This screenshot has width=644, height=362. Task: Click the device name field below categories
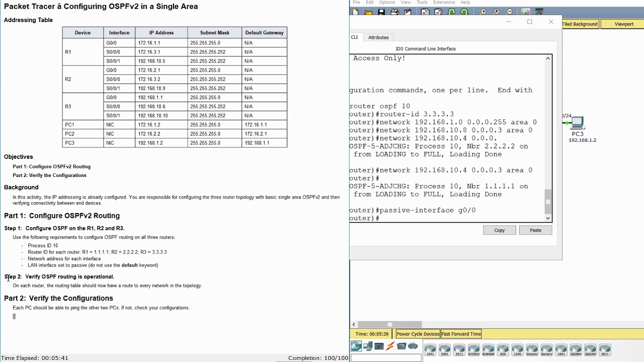pos(386,357)
